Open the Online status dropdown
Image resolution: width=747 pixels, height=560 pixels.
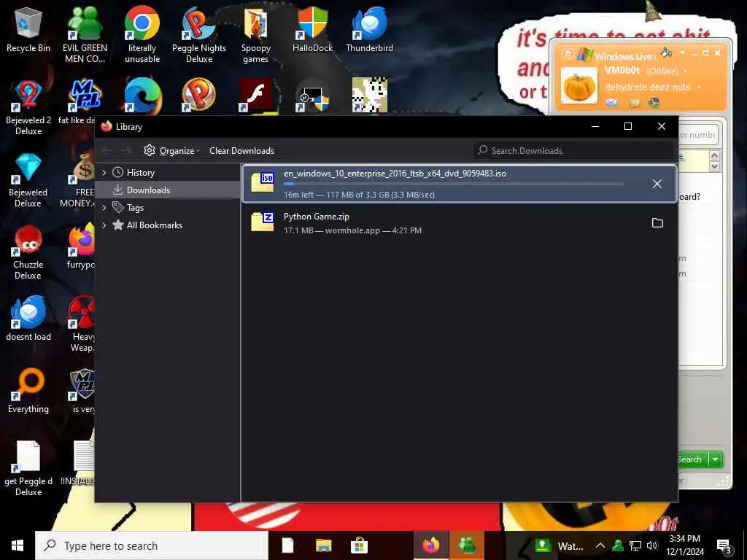coord(686,71)
